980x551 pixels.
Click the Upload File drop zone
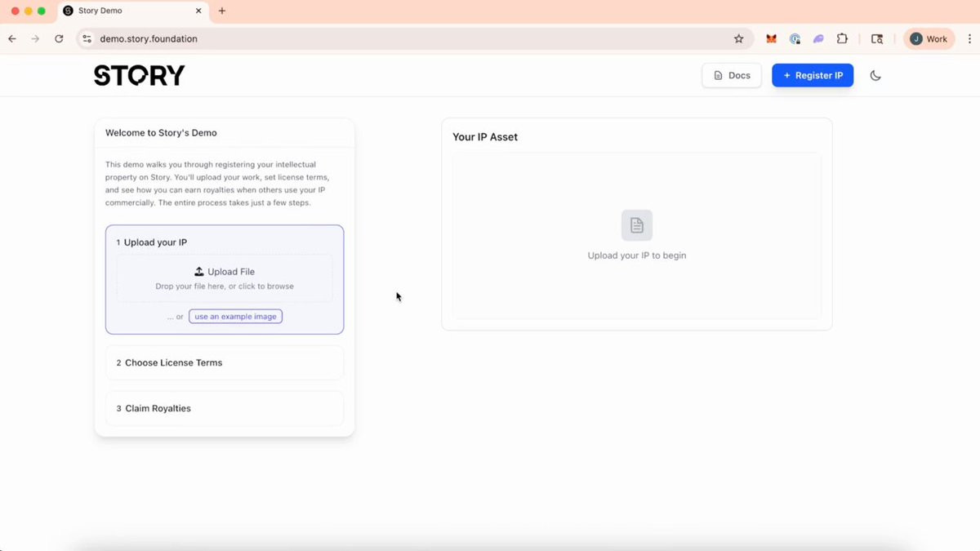pos(225,278)
